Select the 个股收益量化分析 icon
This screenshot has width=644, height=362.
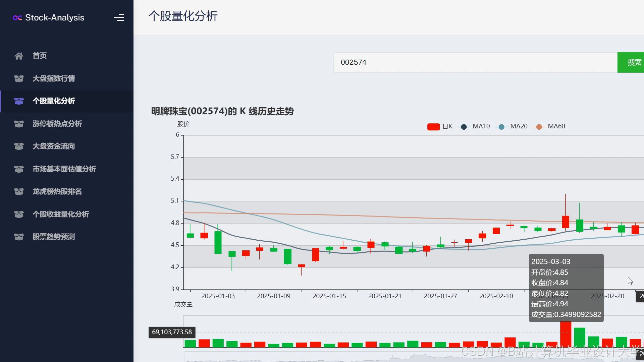tap(19, 214)
